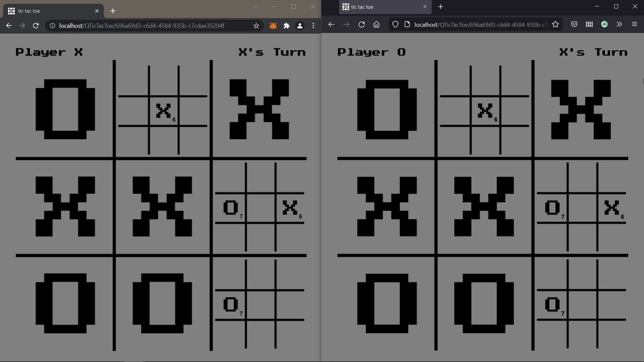Minimize the Firefox window

[x=597, y=7]
